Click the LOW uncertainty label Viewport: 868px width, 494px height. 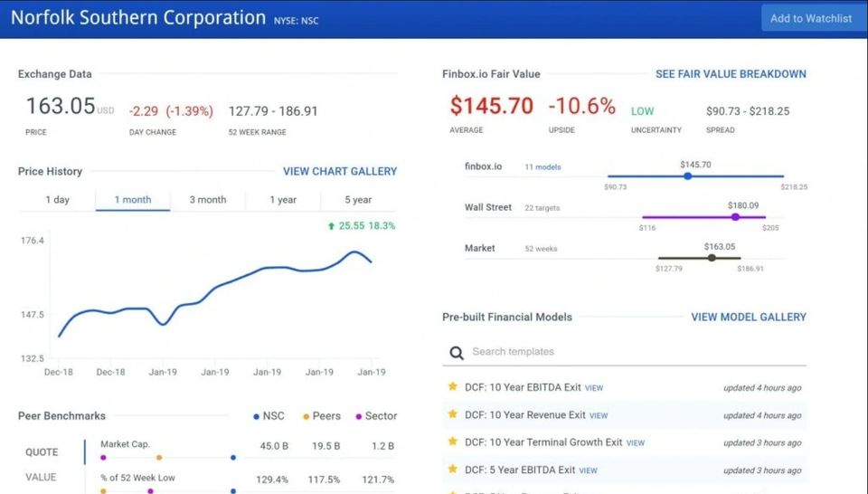[642, 111]
